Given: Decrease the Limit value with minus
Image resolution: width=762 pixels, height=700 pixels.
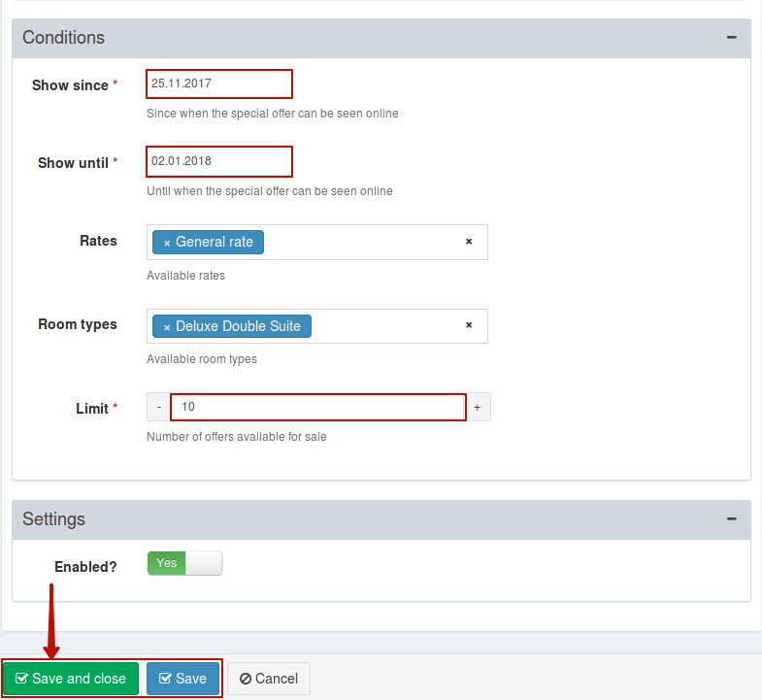Looking at the screenshot, I should pos(159,407).
